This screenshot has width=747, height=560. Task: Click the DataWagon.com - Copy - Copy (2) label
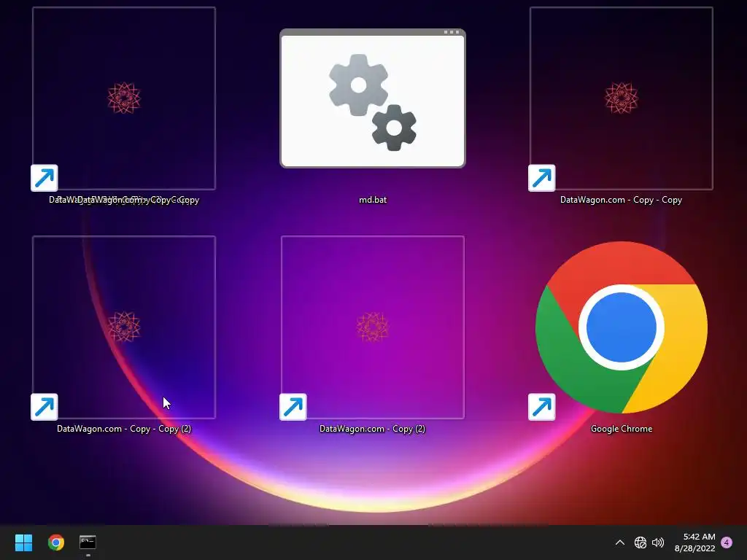[124, 429]
